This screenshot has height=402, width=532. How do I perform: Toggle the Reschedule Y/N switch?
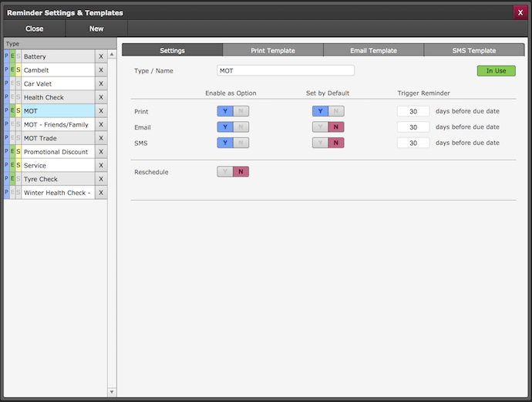click(233, 171)
